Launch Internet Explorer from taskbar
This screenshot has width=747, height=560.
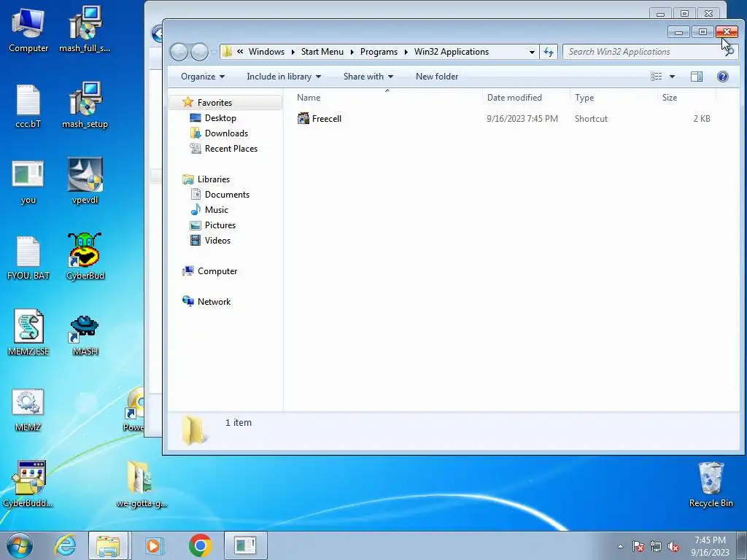click(x=65, y=545)
